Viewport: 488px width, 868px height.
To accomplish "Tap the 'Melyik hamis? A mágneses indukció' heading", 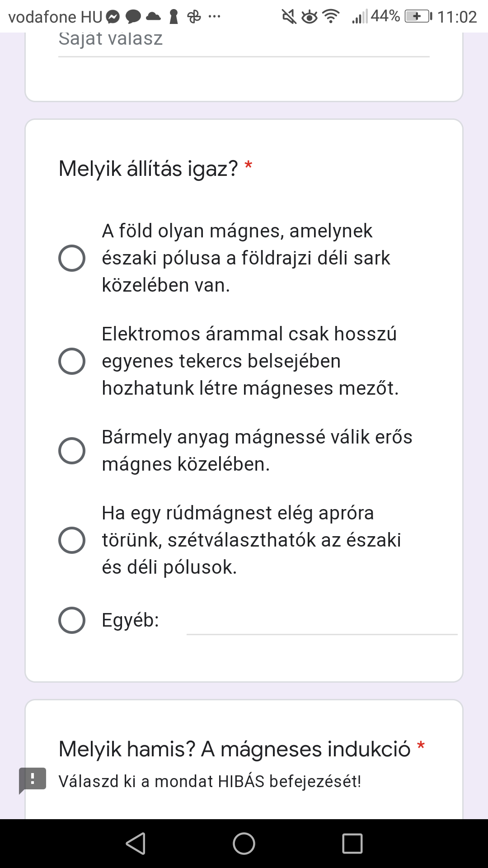I will [235, 749].
